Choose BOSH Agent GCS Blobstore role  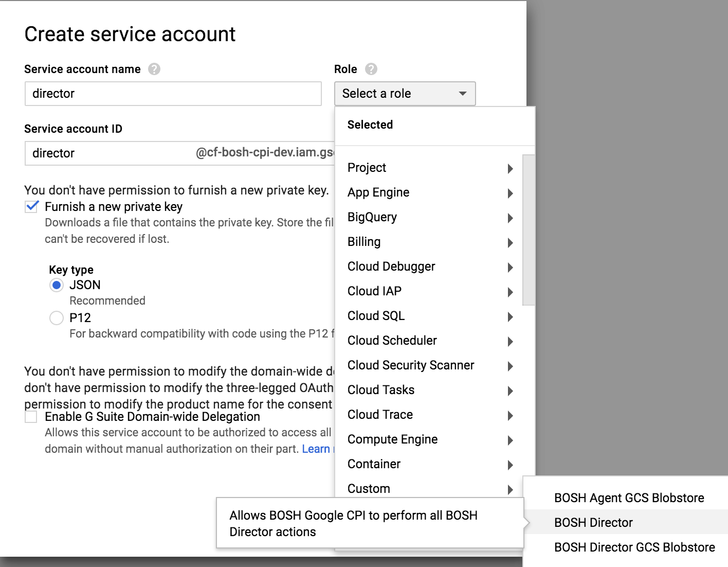coord(626,498)
